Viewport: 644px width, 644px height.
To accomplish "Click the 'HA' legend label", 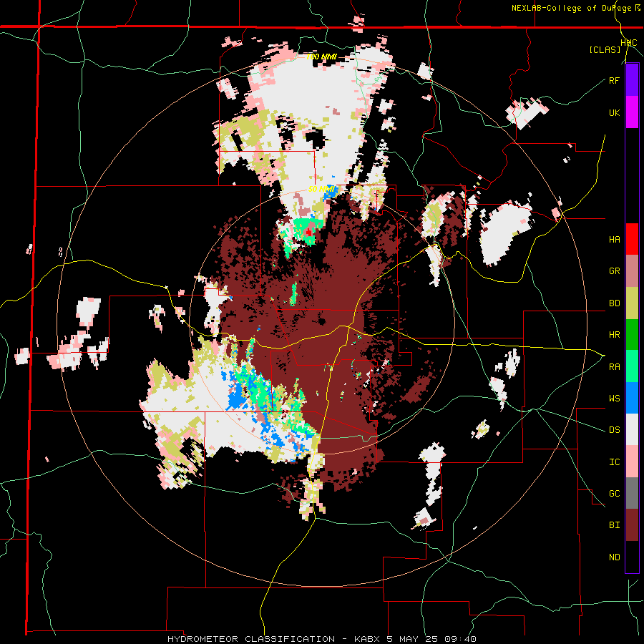I will coord(614,240).
